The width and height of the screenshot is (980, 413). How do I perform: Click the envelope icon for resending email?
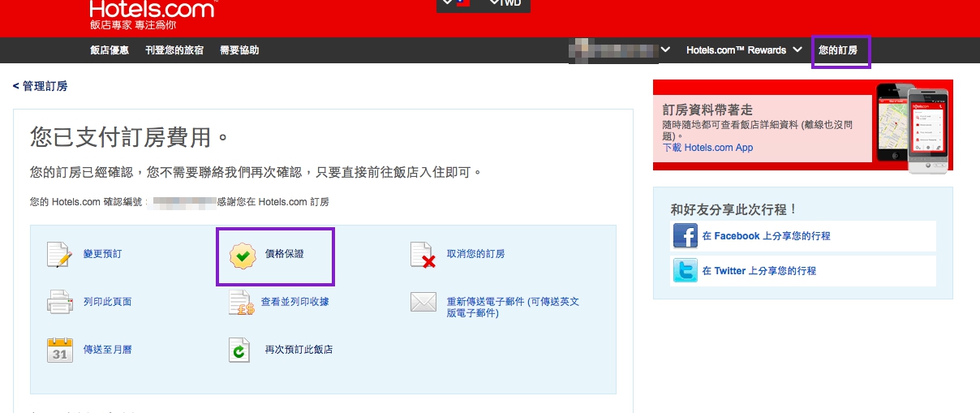(x=423, y=302)
